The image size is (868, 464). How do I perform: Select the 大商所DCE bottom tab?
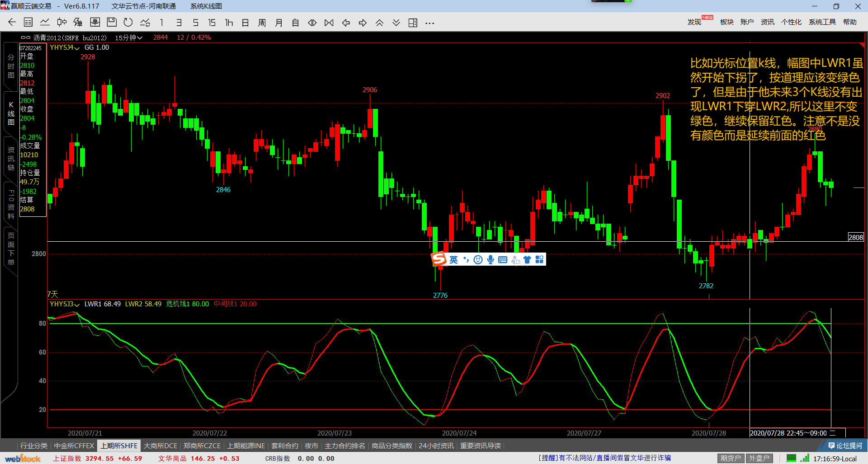click(160, 446)
